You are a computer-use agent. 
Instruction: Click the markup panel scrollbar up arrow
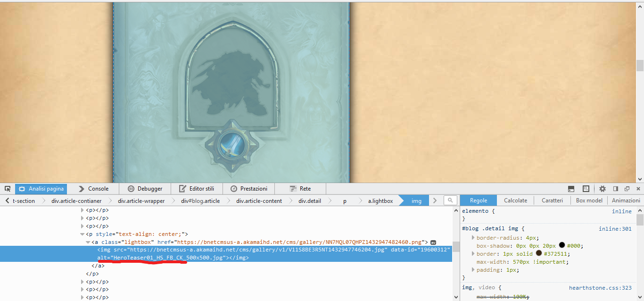coord(456,210)
